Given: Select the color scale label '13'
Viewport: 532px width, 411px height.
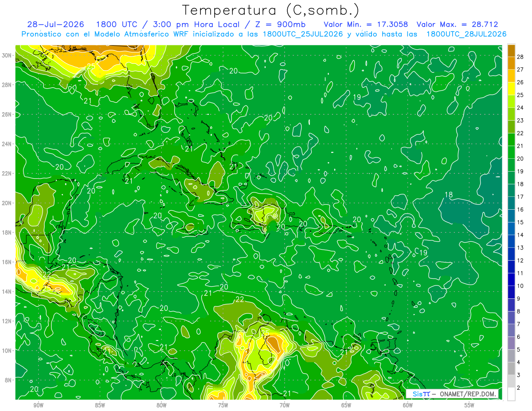Looking at the screenshot, I should click(x=520, y=247).
